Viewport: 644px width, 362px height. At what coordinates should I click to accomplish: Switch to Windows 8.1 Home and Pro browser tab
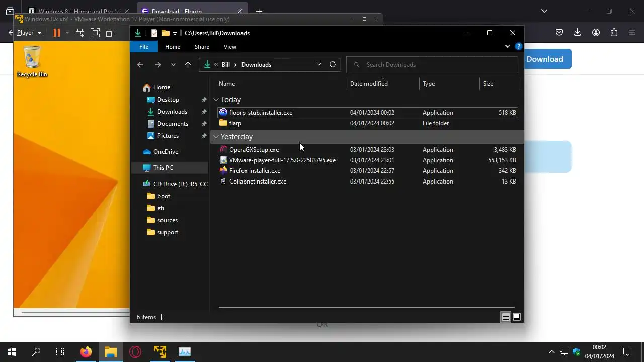click(x=79, y=11)
